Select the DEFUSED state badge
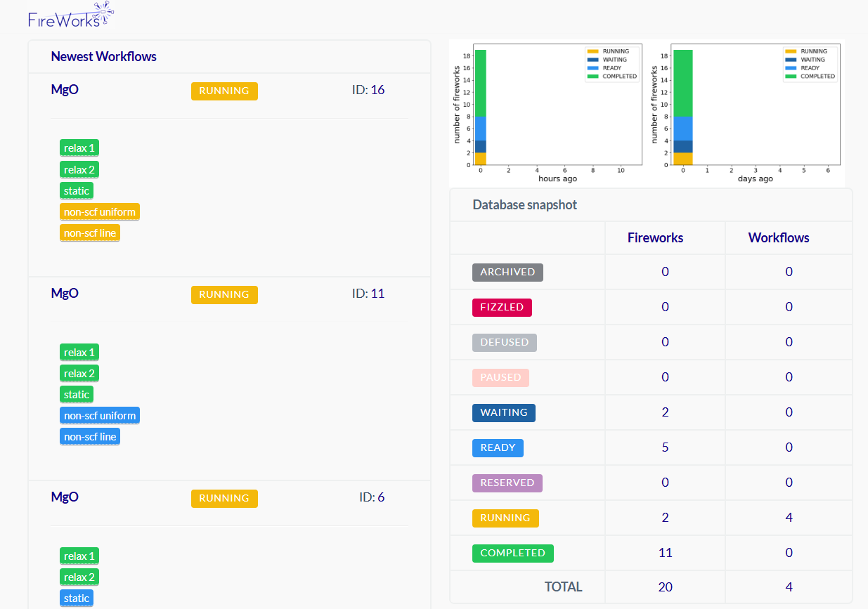Image resolution: width=868 pixels, height=609 pixels. [x=504, y=342]
